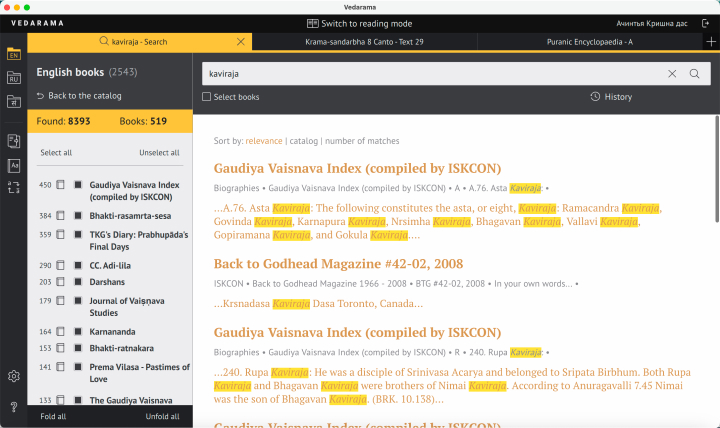720x428 pixels.
Task: Click the magnifier search submit icon
Action: 695,74
